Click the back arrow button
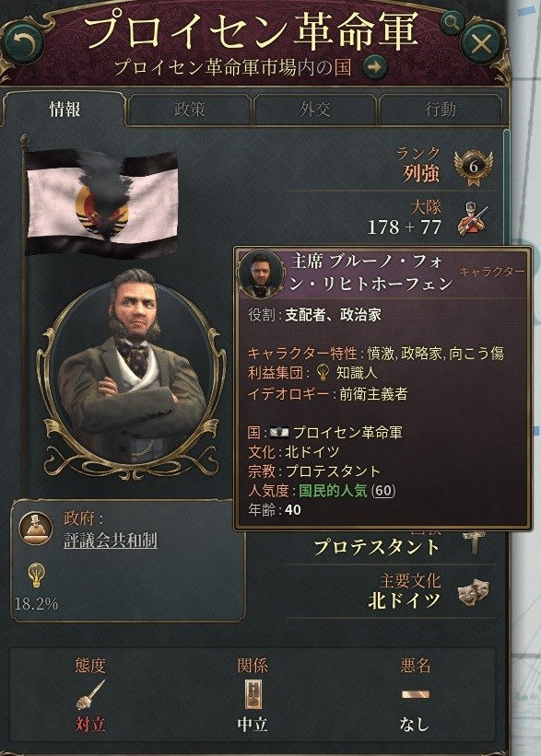Viewport: 541px width, 756px height. pyautogui.click(x=24, y=44)
